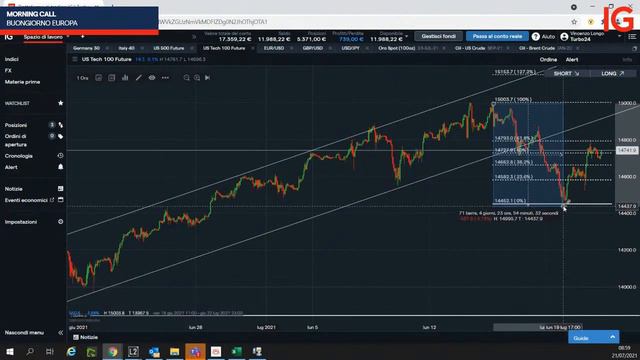The height and width of the screenshot is (360, 640).
Task: Open Microsoft Teams from the taskbar
Action: click(x=196, y=351)
